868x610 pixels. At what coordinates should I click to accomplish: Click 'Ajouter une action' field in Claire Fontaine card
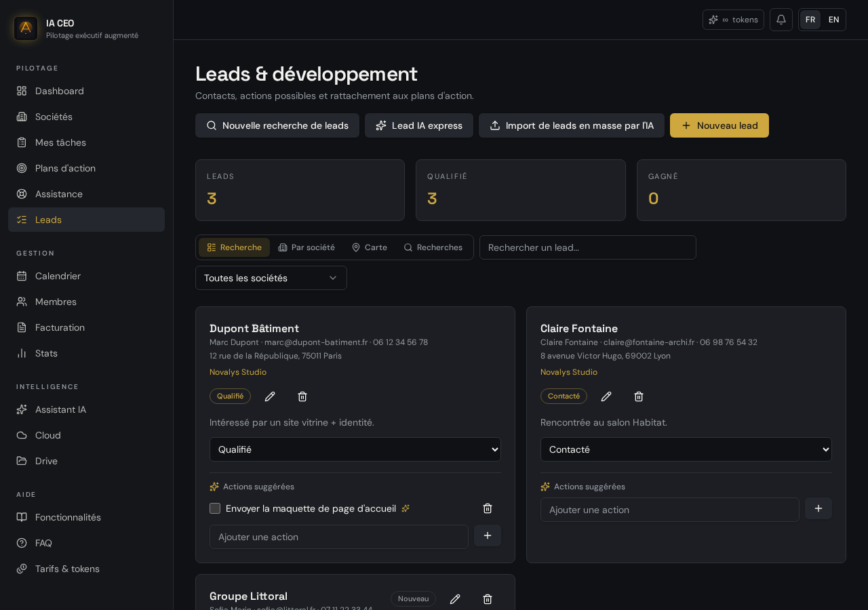[x=670, y=510]
